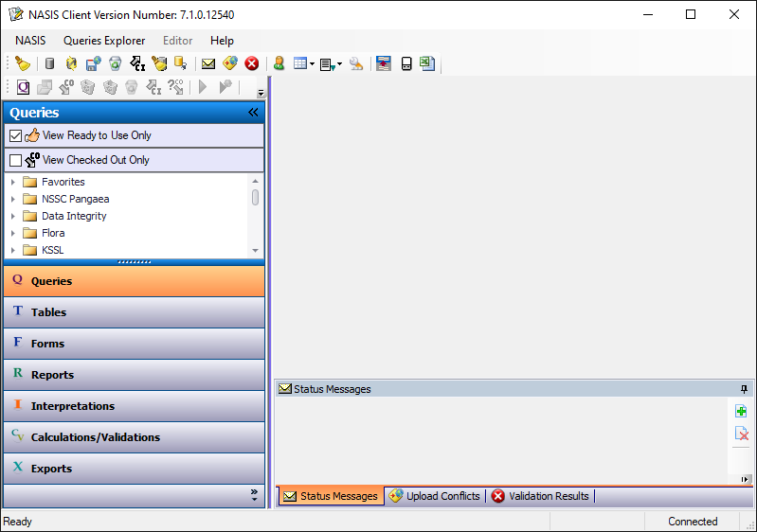Viewport: 757px width, 532px height.
Task: Open the dropdown arrow beside list document icon
Action: point(339,64)
